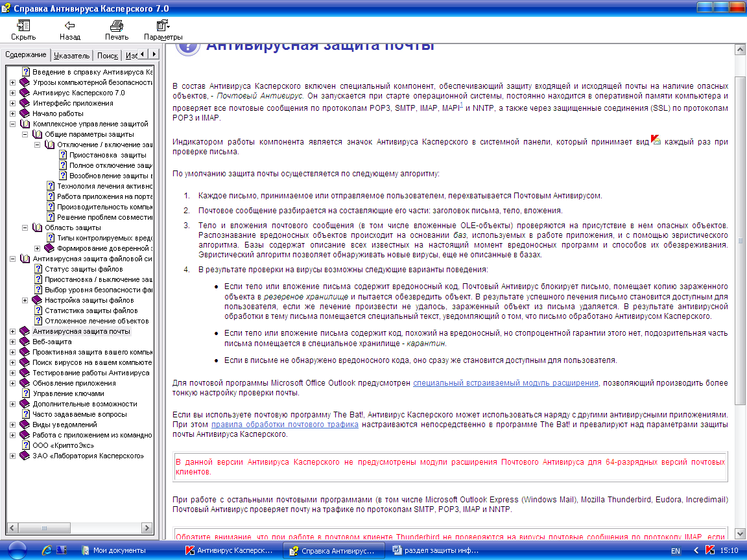Launch Internet Explorer from quick launch
This screenshot has height=560, width=747.
pos(47,550)
